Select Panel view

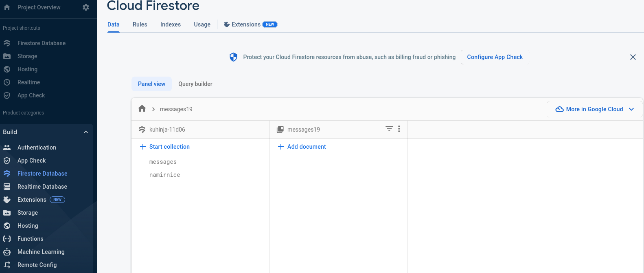(x=151, y=84)
